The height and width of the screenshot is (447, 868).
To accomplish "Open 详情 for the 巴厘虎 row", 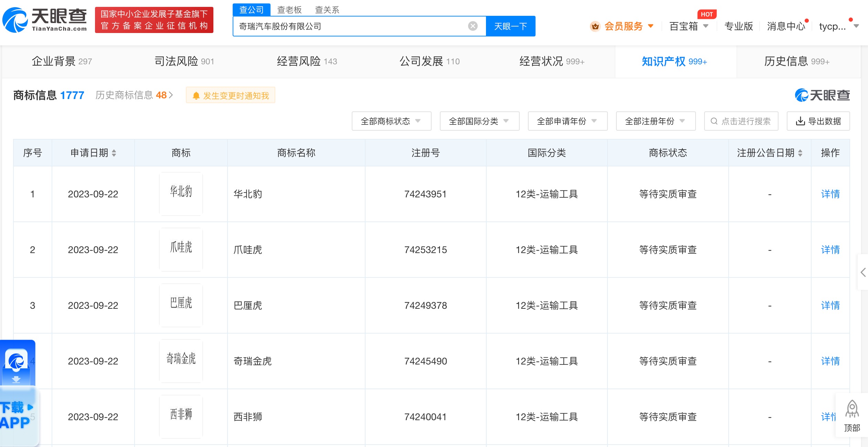I will (x=830, y=305).
